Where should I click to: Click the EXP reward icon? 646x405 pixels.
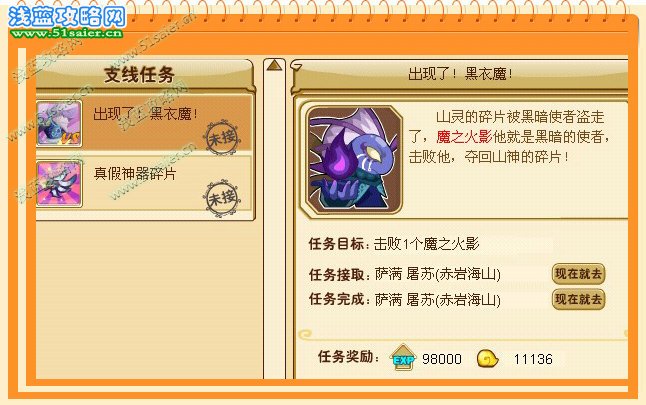coord(403,357)
